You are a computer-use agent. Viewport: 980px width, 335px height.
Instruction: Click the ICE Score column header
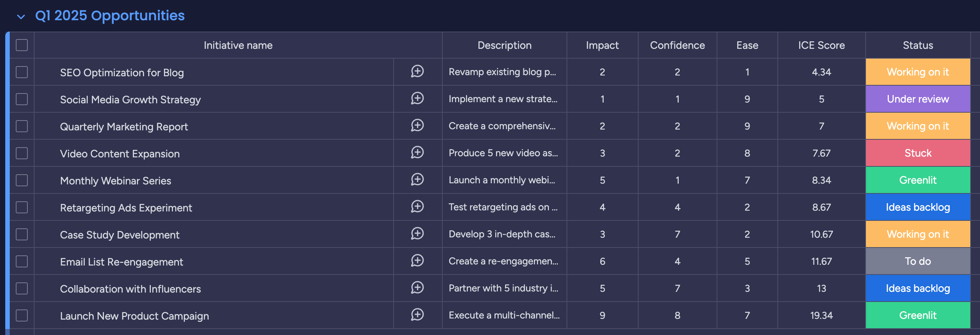coord(821,45)
